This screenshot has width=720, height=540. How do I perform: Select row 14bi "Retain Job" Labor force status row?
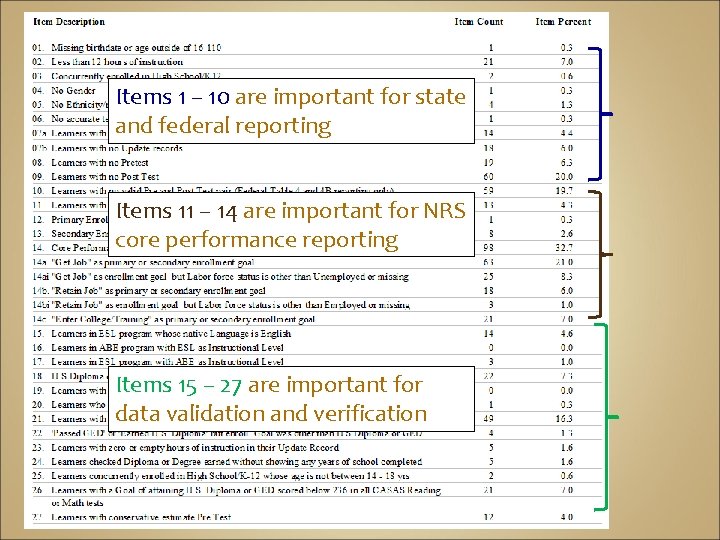tap(317, 305)
